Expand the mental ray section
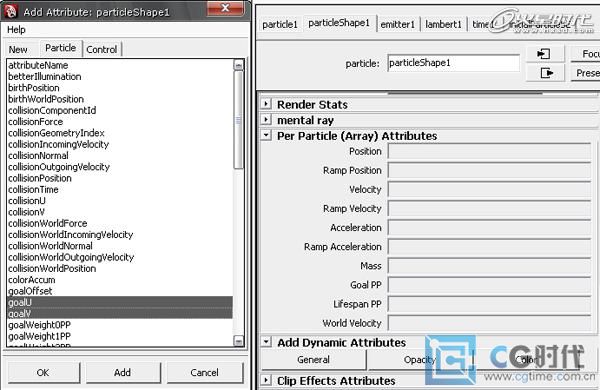The width and height of the screenshot is (600, 390). (266, 119)
